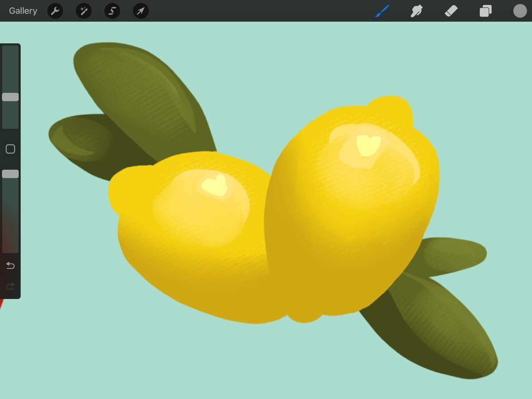Select the Smudge tool
This screenshot has height=399, width=532.
pyautogui.click(x=416, y=11)
